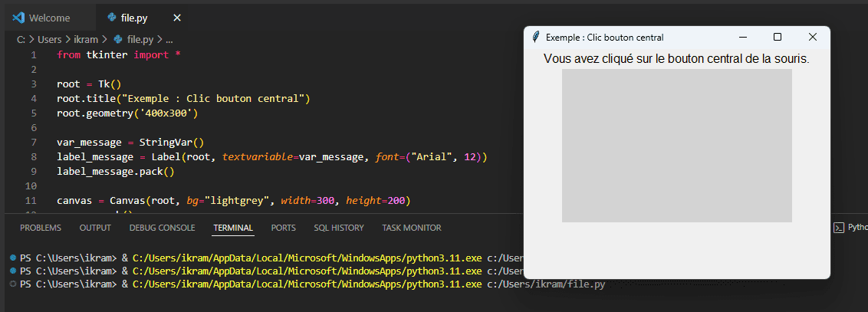The height and width of the screenshot is (312, 868).
Task: Close the file.py editor tab
Action: pyautogui.click(x=177, y=18)
